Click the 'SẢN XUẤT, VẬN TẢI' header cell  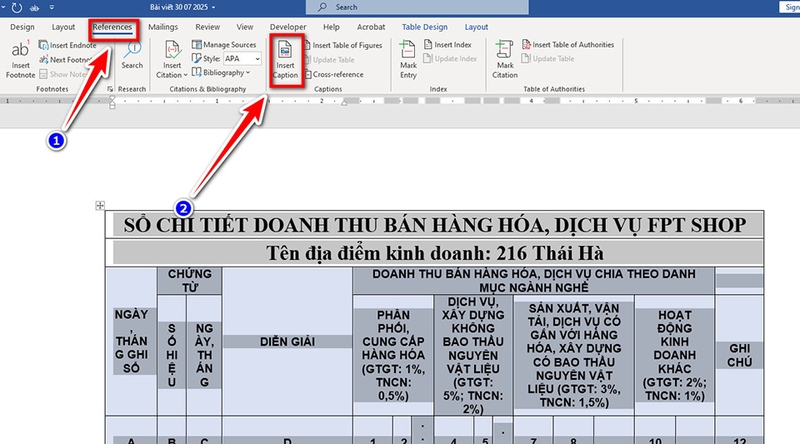pyautogui.click(x=574, y=355)
